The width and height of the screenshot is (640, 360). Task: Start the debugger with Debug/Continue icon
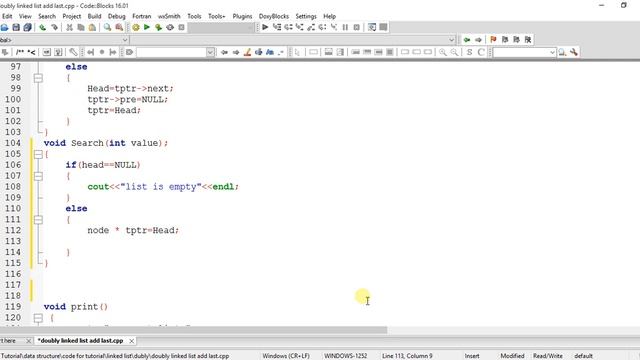coord(265,27)
